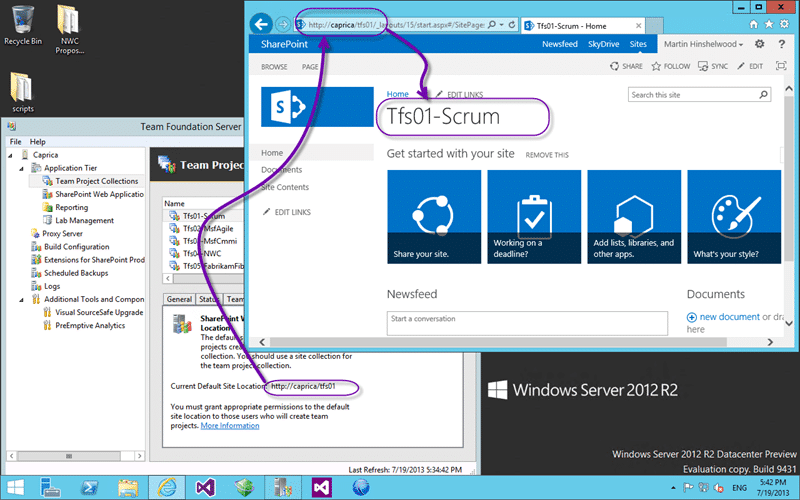Open the What's your style tile
Viewport: 800px width, 500px height.
(x=734, y=217)
